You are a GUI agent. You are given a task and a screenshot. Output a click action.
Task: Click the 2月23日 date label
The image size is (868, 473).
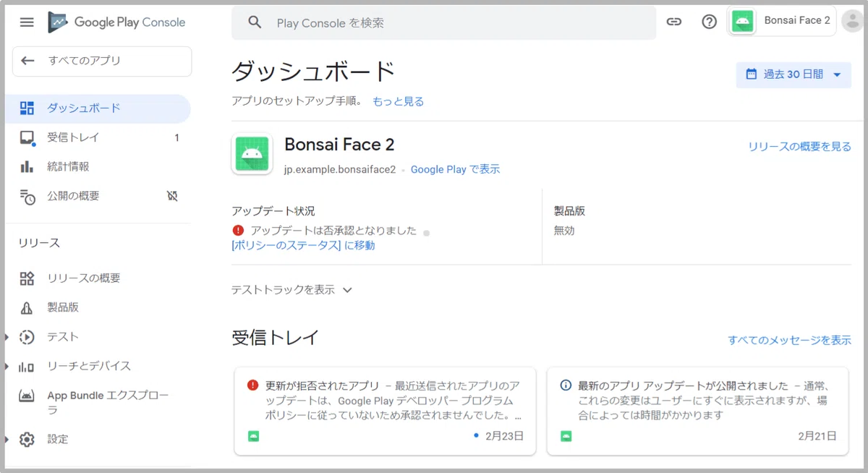pos(504,436)
